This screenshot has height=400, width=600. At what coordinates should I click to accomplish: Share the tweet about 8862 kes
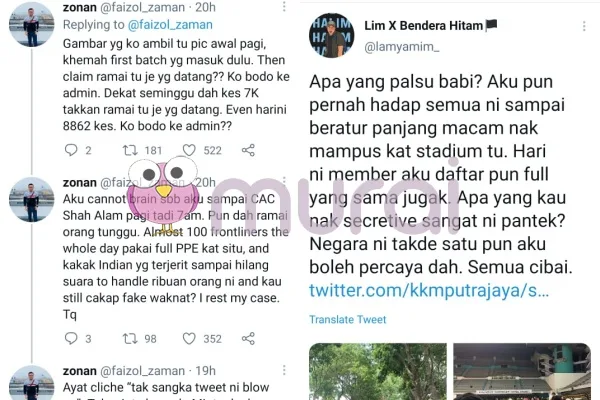pos(248,150)
